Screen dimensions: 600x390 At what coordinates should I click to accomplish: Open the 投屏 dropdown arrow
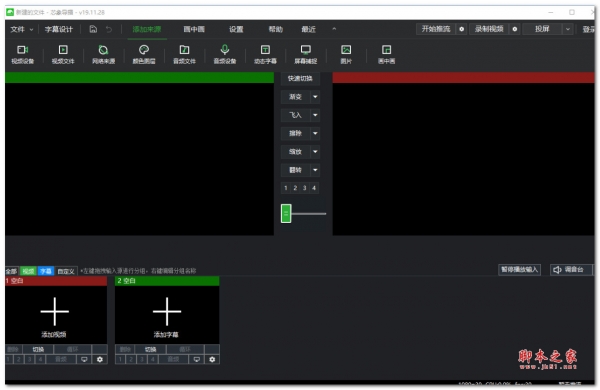(x=568, y=29)
